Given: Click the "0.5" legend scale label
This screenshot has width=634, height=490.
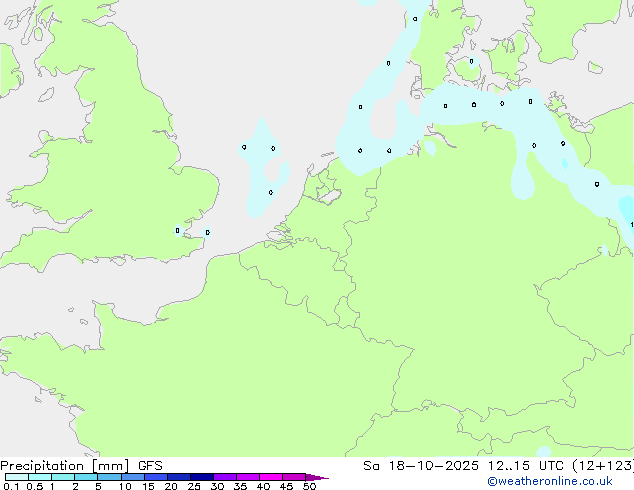Looking at the screenshot, I should [x=35, y=486].
